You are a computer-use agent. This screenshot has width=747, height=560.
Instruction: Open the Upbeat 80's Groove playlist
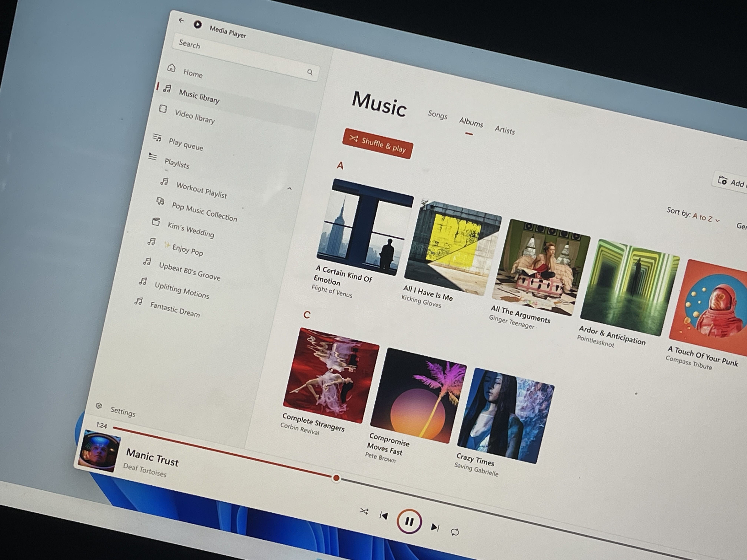[x=190, y=271]
